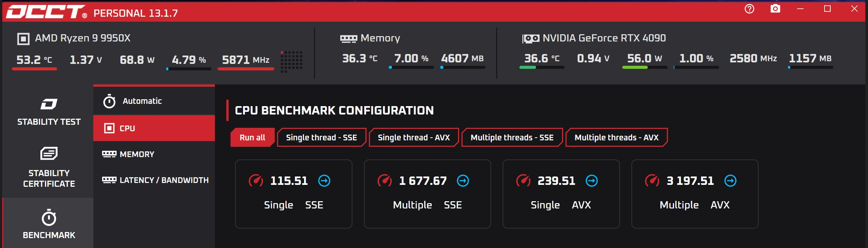The image size is (868, 248).
Task: Click the NVIDIA GeForce RTX 4090 label
Action: pos(604,38)
